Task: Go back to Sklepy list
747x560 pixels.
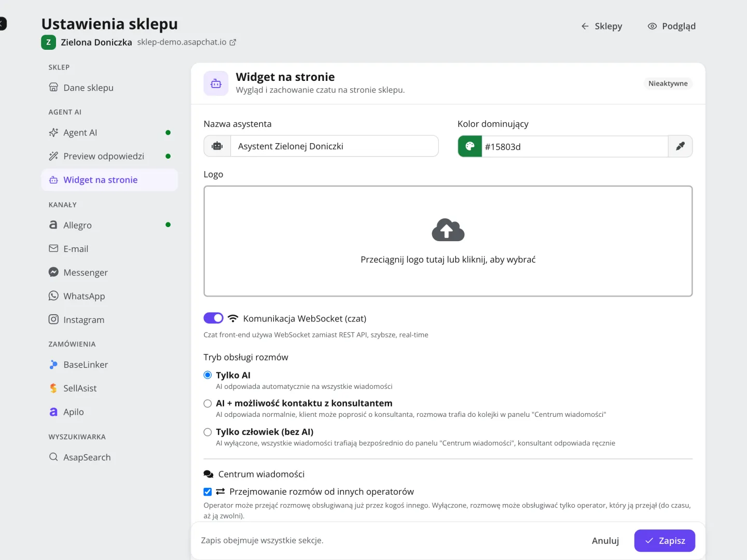Action: click(602, 26)
